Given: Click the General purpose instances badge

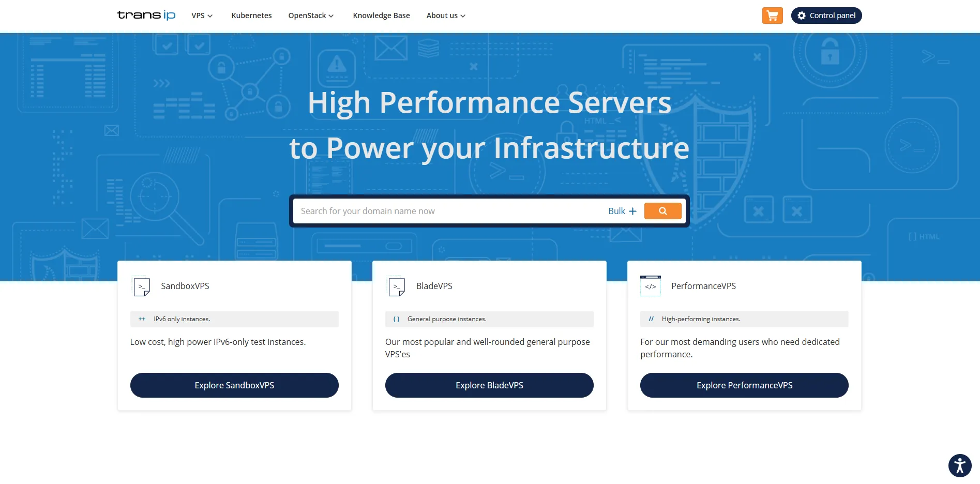Looking at the screenshot, I should point(489,319).
